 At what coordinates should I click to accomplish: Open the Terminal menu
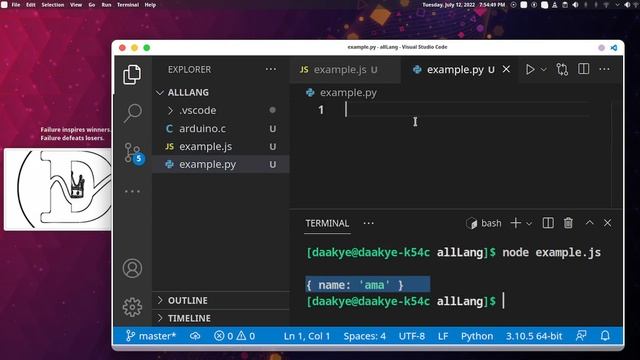pos(128,5)
